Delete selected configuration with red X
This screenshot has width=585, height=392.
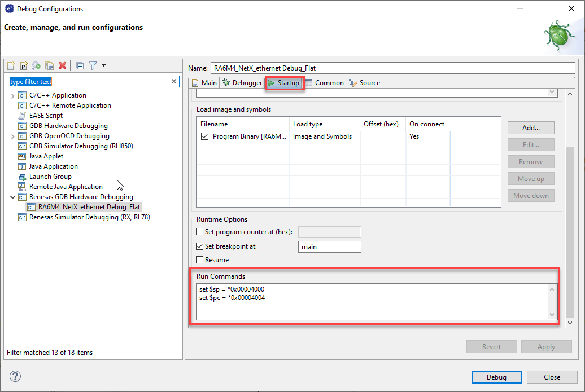(x=62, y=66)
